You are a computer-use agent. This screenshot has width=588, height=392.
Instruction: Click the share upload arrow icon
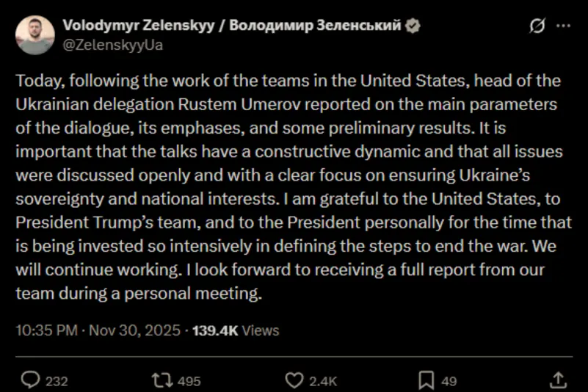[x=557, y=380]
